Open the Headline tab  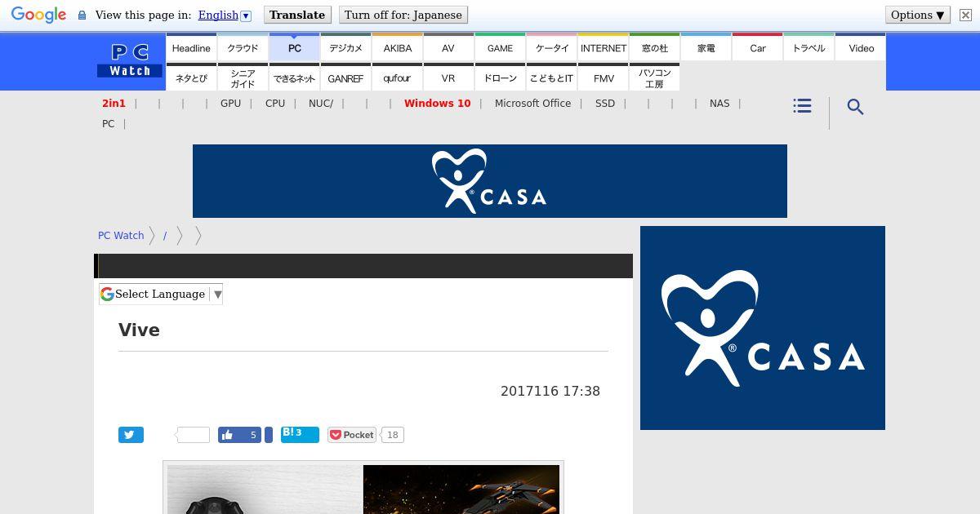(x=191, y=48)
